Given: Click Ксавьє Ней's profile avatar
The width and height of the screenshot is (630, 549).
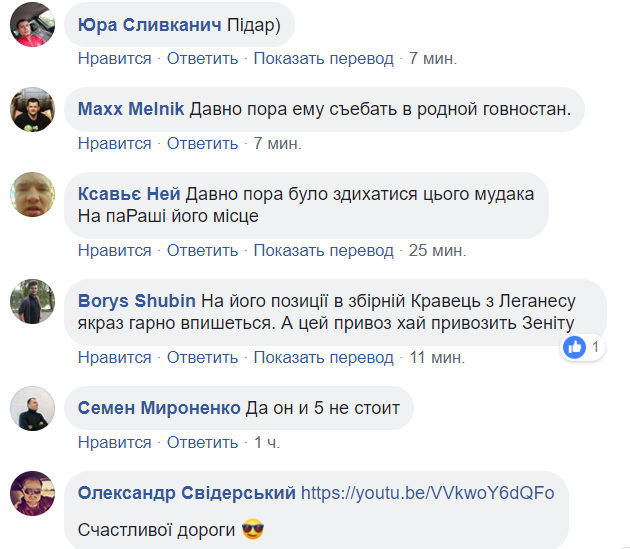Looking at the screenshot, I should tap(31, 195).
